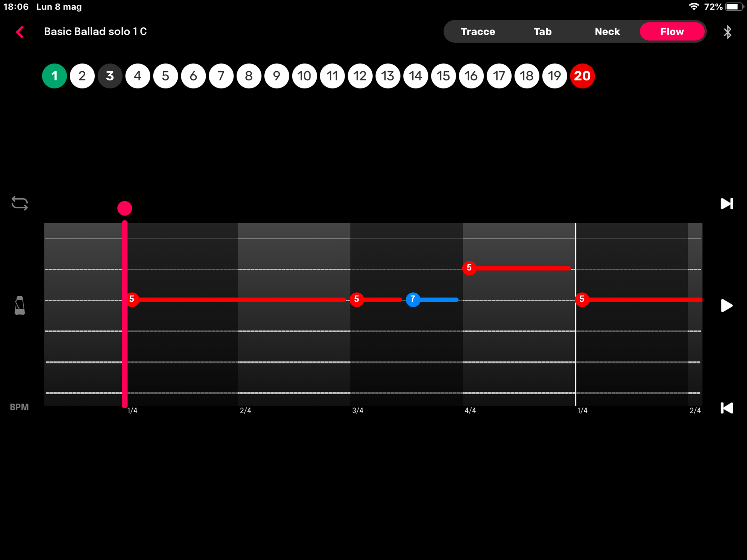Screen dimensions: 747x560
Task: Check the Wi-Fi status icon
Action: [x=693, y=7]
